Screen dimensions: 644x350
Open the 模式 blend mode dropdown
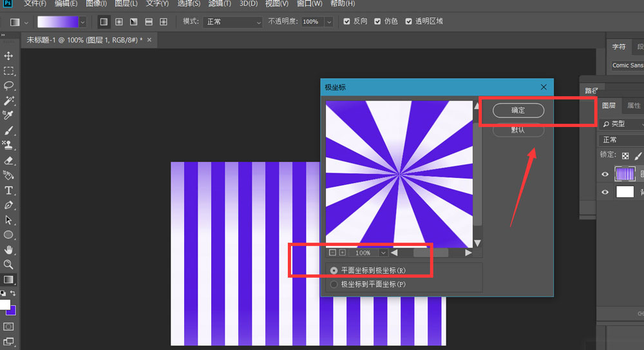tap(232, 22)
